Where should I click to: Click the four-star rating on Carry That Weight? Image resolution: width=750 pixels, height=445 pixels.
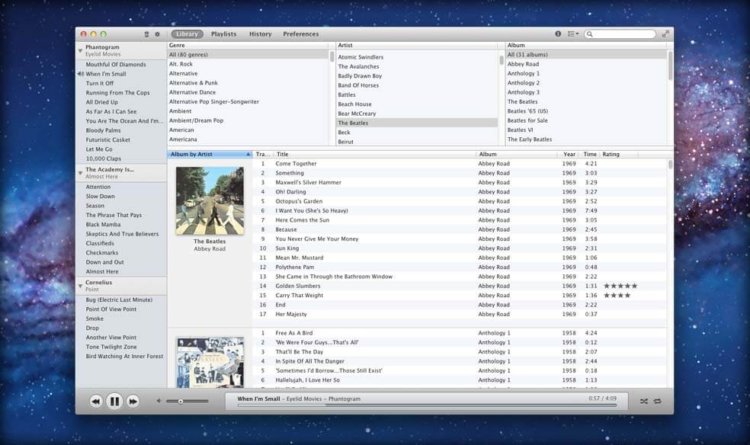coord(617,295)
